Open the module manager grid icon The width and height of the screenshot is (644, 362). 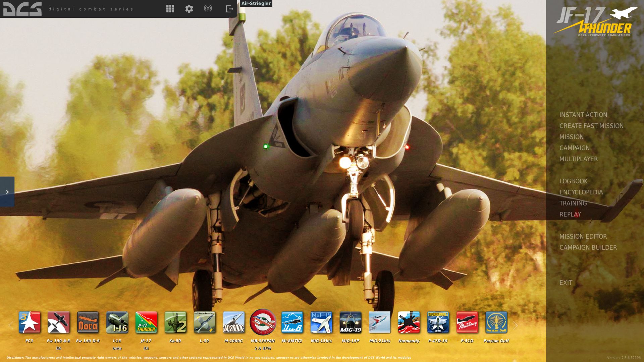tap(170, 9)
